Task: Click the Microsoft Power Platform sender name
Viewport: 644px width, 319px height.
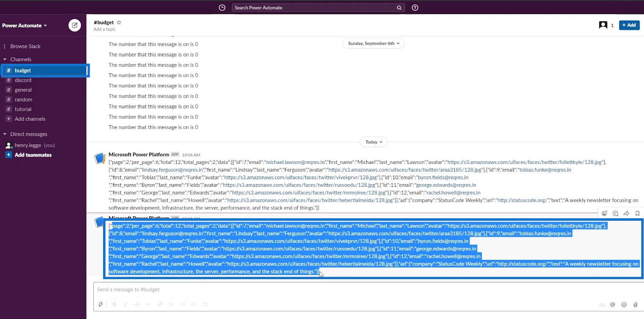Action: [x=139, y=155]
